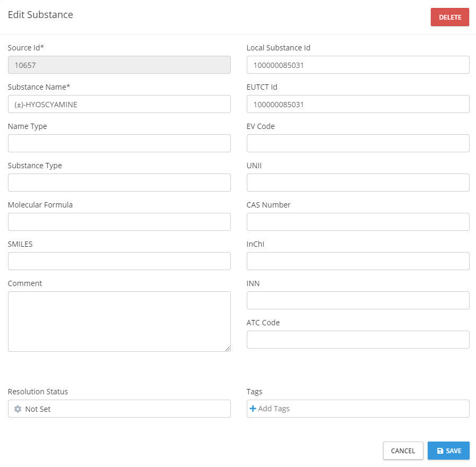Screen dimensions: 476x467
Task: Click into the Local Substance Id field
Action: click(x=358, y=65)
